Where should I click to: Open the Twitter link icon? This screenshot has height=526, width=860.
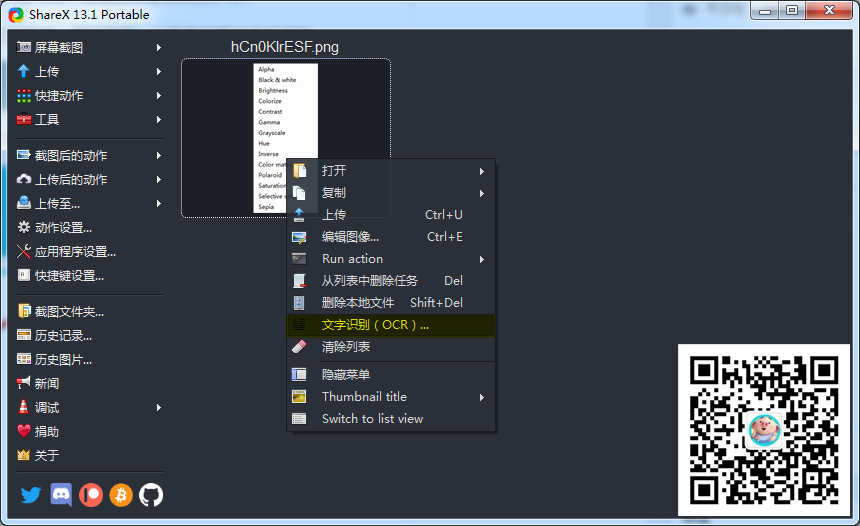click(x=31, y=495)
